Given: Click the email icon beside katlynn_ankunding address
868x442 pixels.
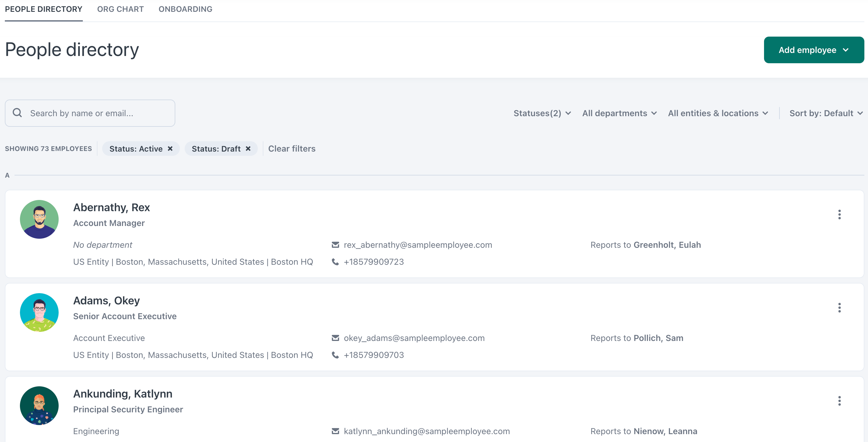Looking at the screenshot, I should (x=335, y=431).
